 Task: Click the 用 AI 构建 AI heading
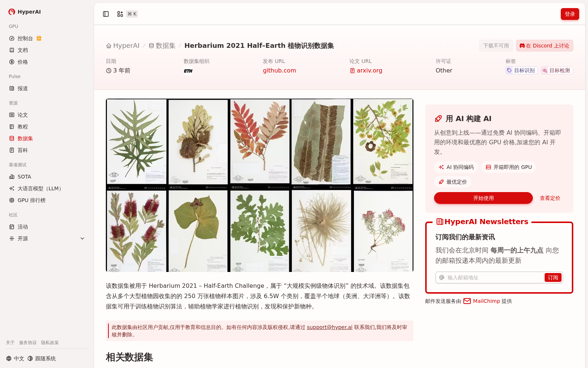click(x=468, y=118)
